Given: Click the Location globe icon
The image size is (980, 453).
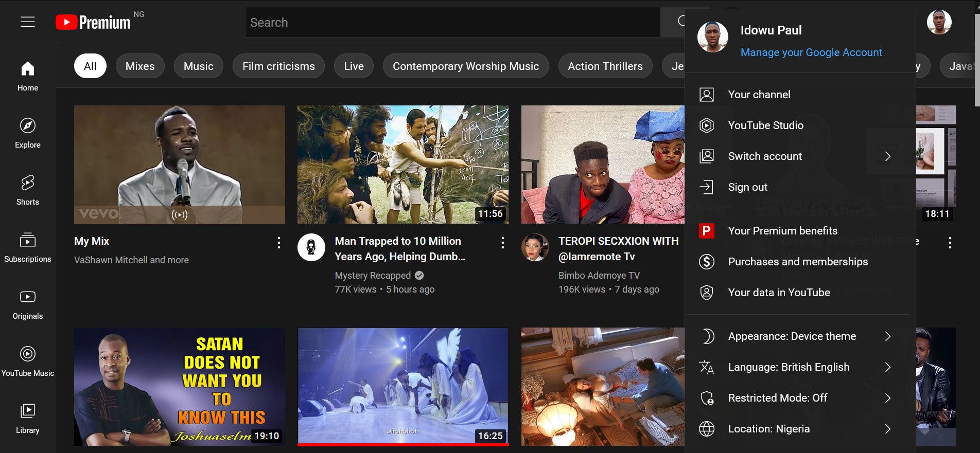Looking at the screenshot, I should [707, 429].
